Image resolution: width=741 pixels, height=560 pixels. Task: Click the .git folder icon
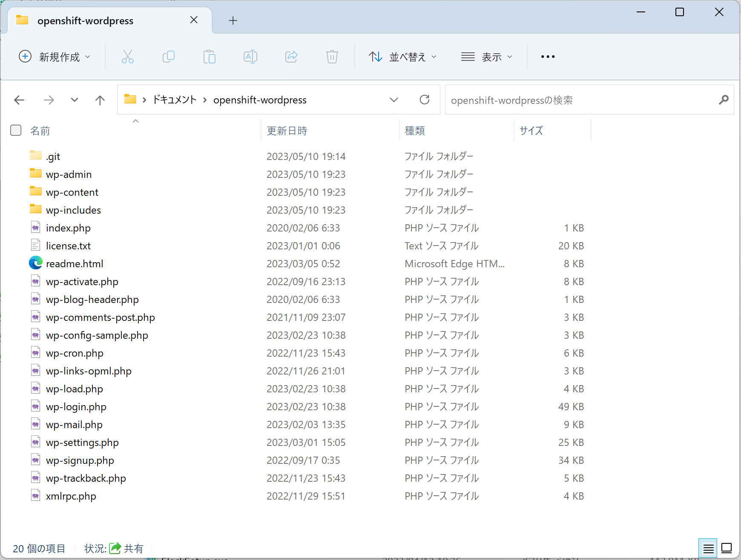coord(36,155)
